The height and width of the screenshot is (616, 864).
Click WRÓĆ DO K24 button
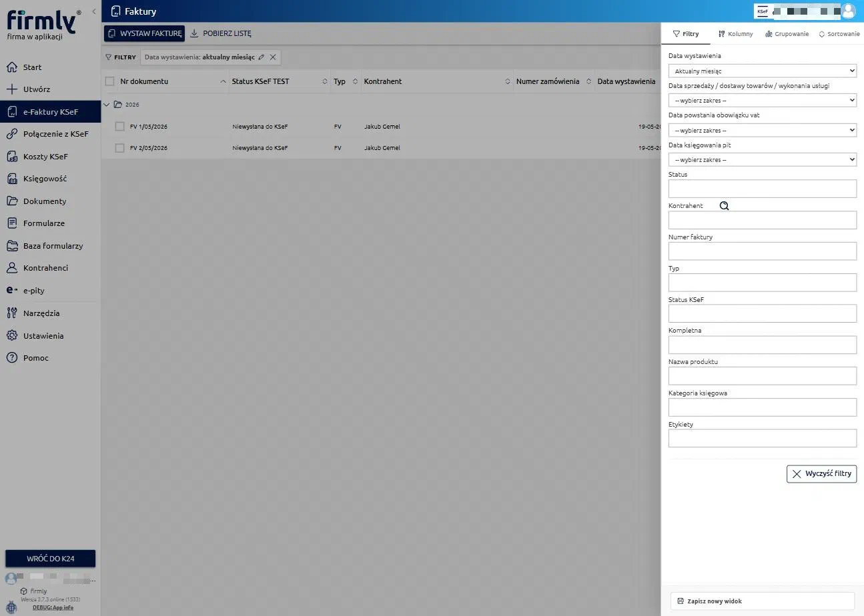(x=51, y=559)
